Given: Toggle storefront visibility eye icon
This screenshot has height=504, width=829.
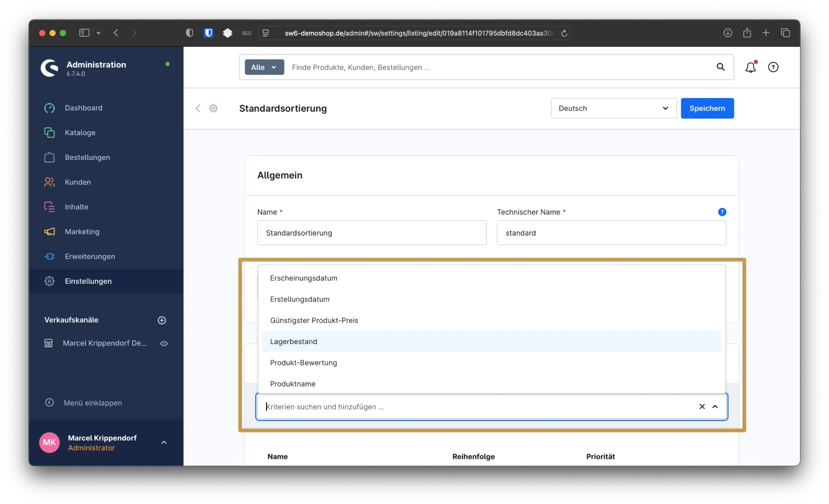Looking at the screenshot, I should tap(164, 343).
